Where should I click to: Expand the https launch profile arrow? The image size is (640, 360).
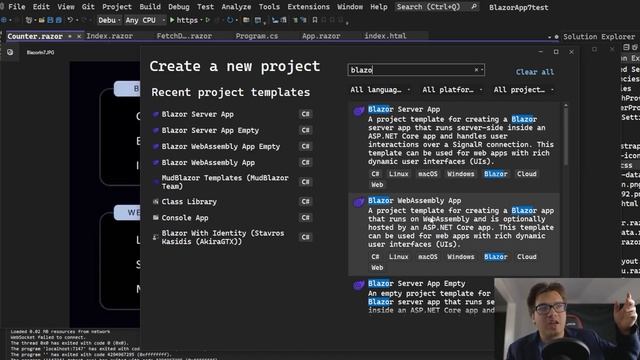tap(201, 20)
